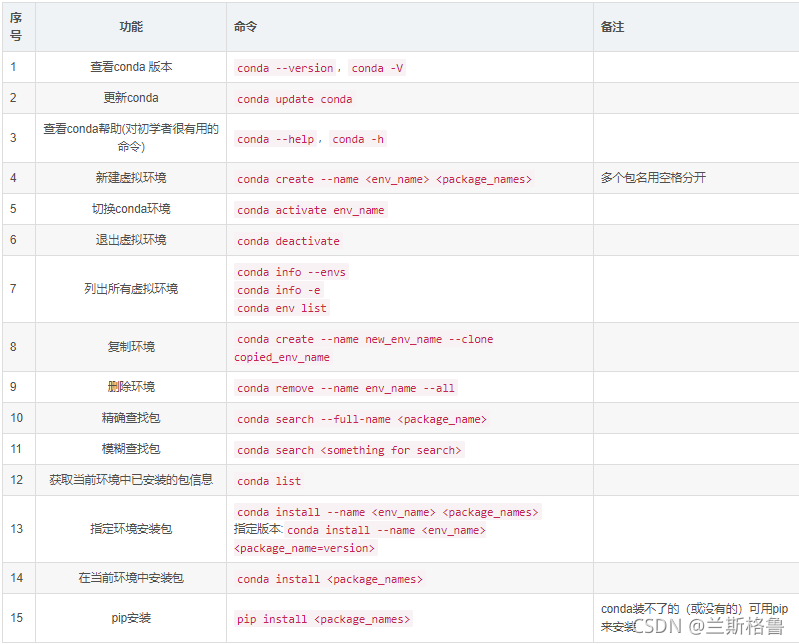Select the 'conda env list' command

(281, 308)
